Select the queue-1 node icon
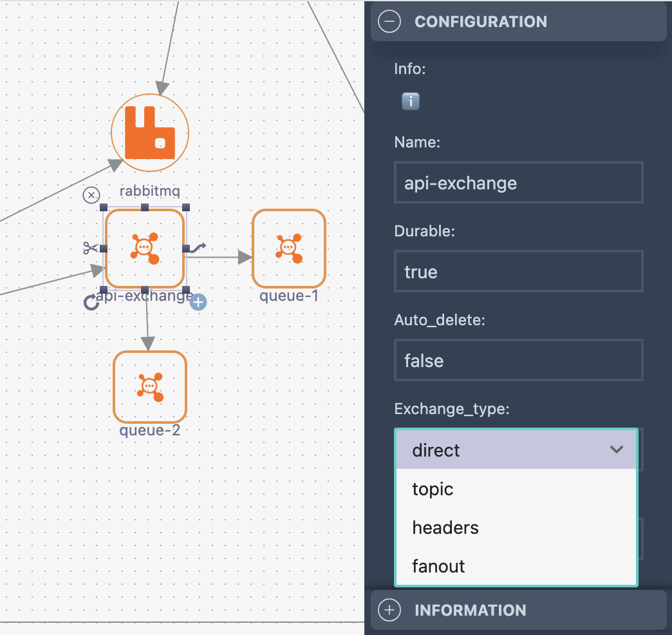Screen dimensions: 672x635 288,248
